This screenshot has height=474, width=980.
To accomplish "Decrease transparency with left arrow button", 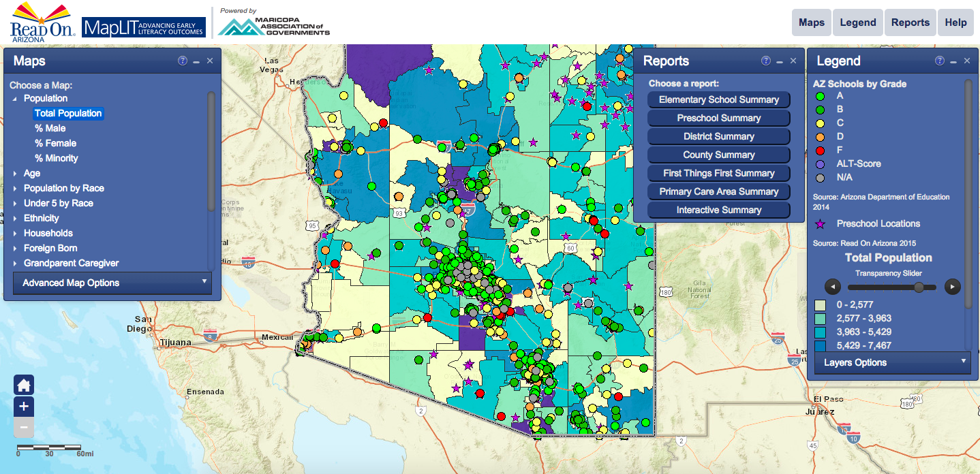I will pos(831,287).
